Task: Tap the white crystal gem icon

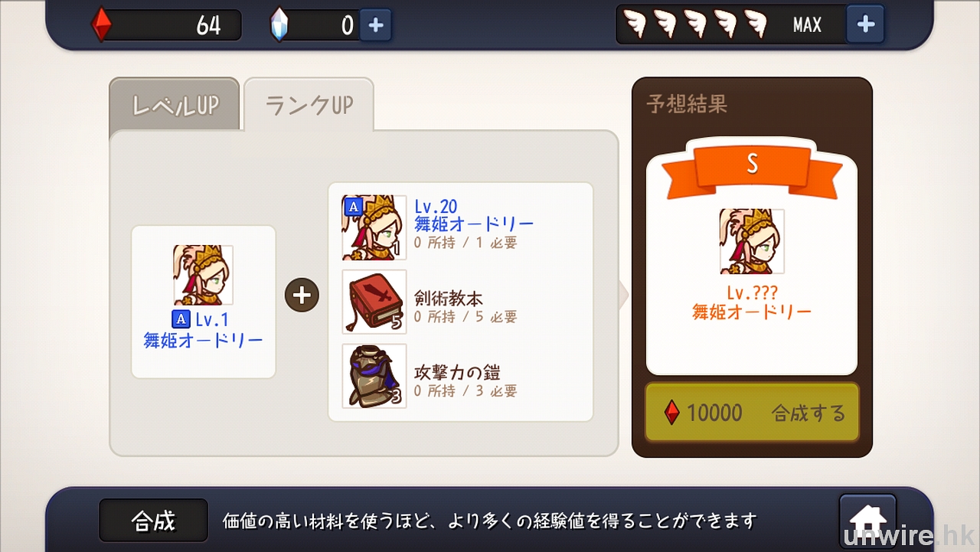Action: coord(279,25)
